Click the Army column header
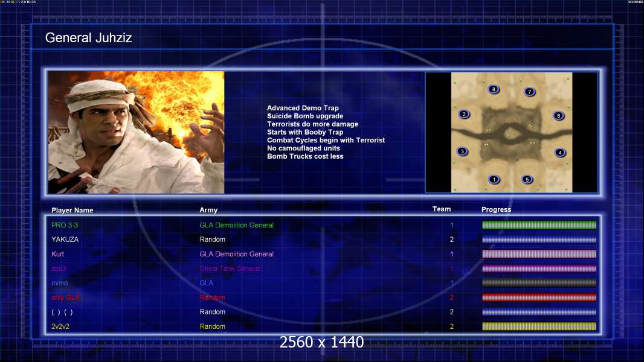The image size is (644, 362). click(x=208, y=210)
